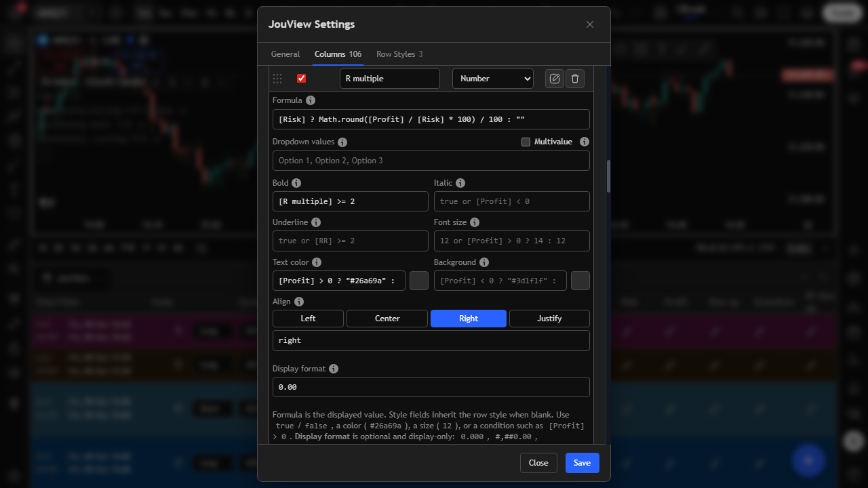
Task: Show info tooltip next to Formula label
Action: (311, 100)
